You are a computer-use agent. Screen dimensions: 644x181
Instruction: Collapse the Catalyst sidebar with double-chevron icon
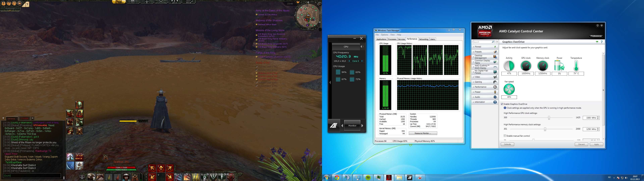(x=497, y=42)
